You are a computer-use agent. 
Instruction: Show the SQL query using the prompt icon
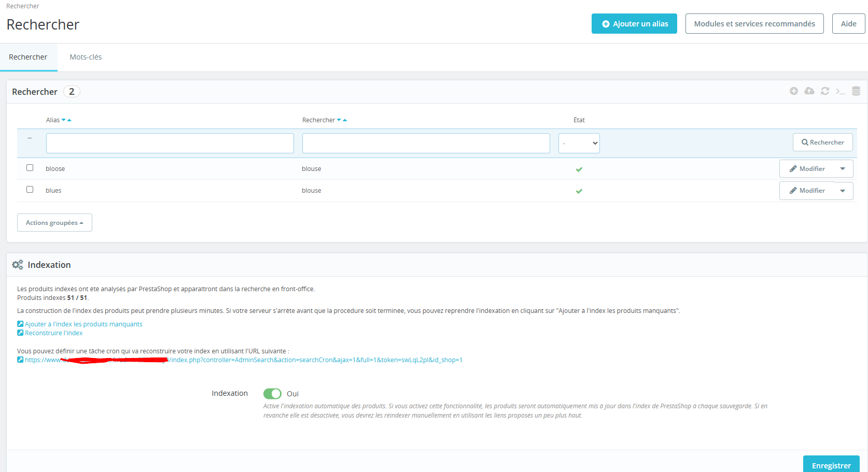point(841,92)
